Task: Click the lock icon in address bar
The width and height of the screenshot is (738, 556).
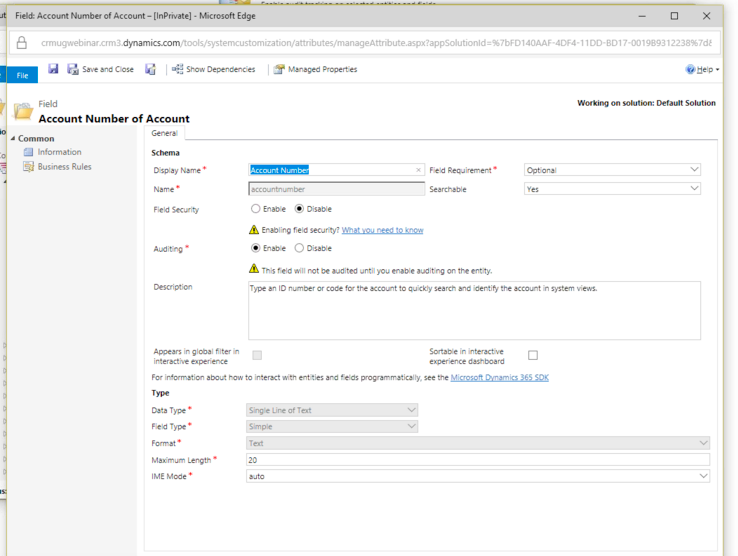Action: (x=22, y=43)
